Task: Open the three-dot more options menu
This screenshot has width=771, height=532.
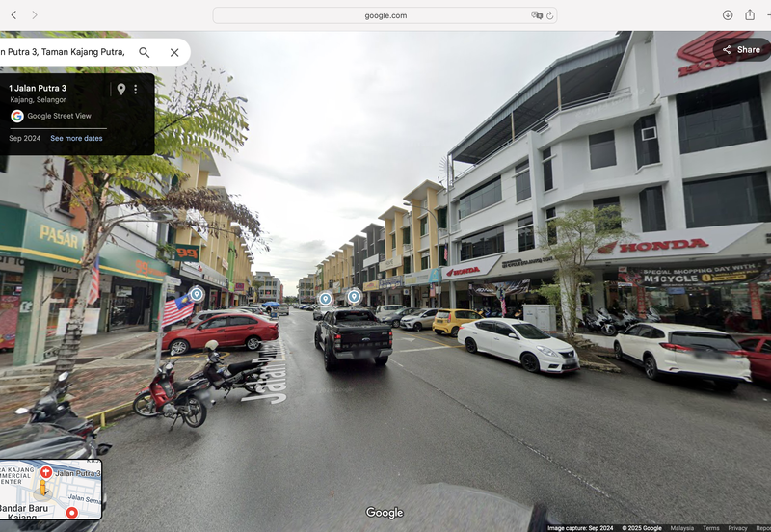Action: pos(136,89)
